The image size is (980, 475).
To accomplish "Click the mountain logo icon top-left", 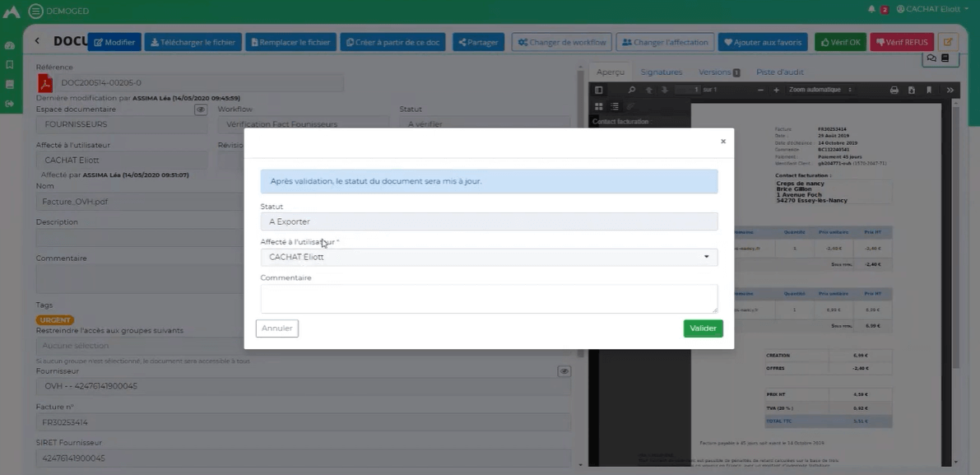I will click(x=12, y=12).
